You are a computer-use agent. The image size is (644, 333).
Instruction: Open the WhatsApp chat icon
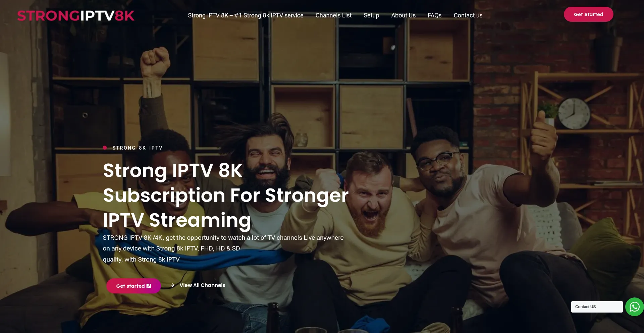tap(634, 307)
